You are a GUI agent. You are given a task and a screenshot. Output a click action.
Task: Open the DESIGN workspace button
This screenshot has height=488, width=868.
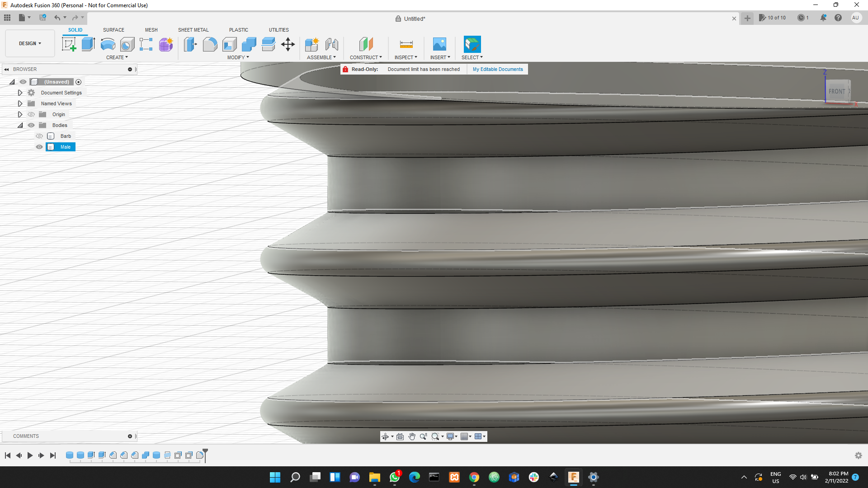[x=29, y=43]
